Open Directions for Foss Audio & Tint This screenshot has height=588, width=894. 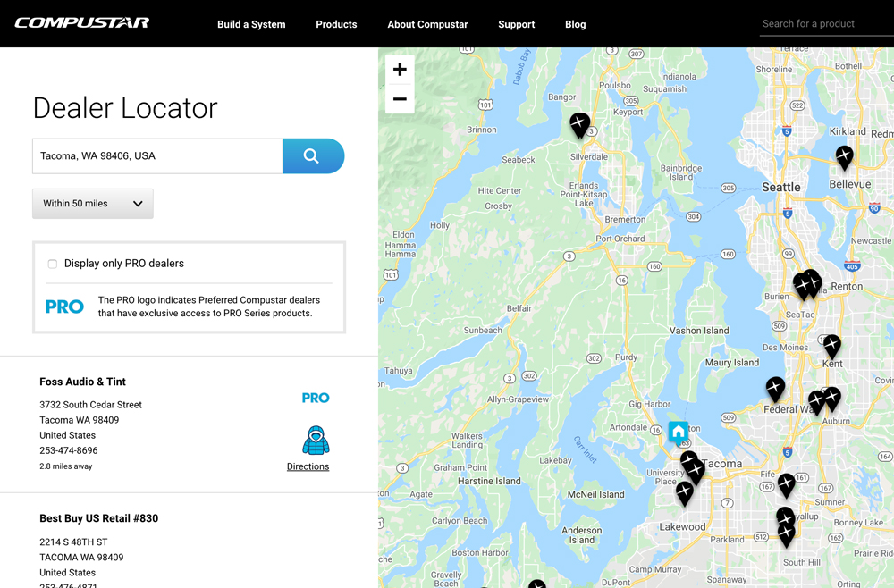(x=308, y=466)
